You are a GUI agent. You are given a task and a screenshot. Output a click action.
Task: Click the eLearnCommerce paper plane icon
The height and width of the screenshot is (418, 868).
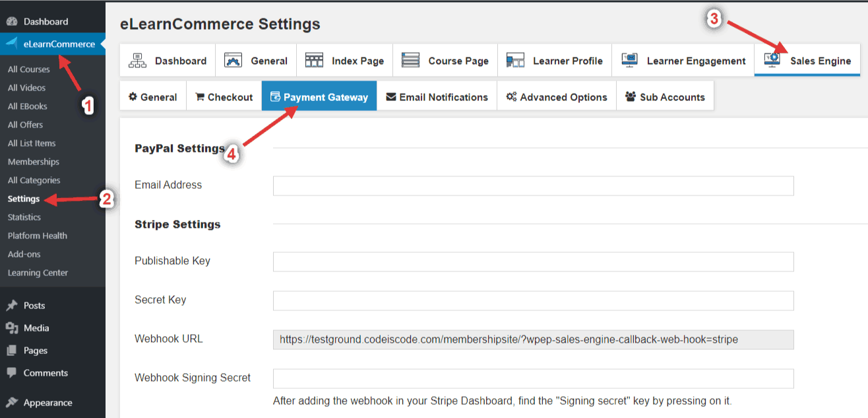coord(12,44)
